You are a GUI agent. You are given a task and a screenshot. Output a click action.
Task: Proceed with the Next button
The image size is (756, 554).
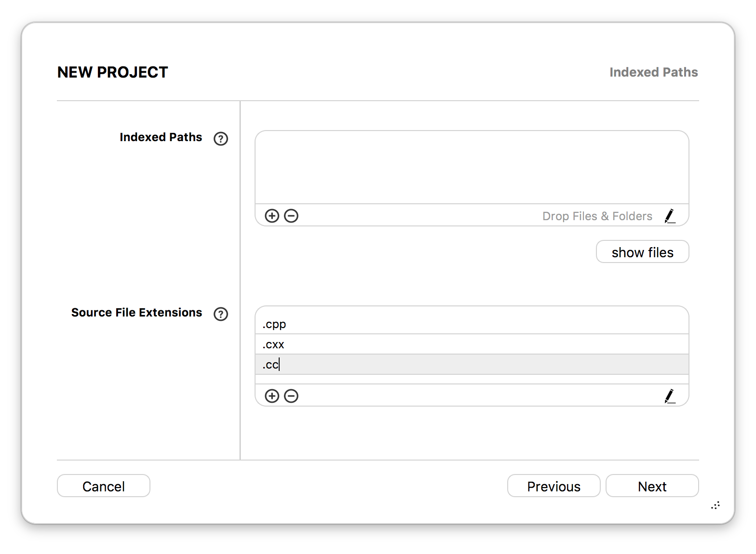[x=652, y=486]
